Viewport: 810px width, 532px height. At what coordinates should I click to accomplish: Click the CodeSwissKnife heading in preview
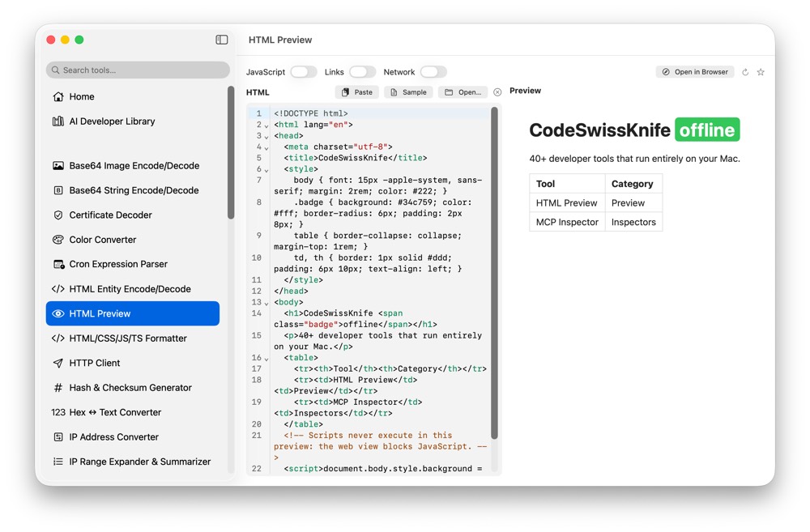[x=599, y=130]
